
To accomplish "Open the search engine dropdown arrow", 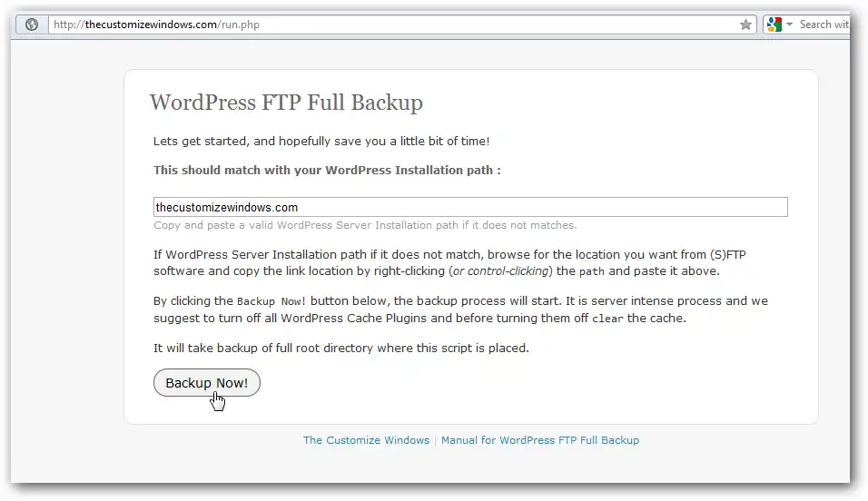I will (x=789, y=25).
